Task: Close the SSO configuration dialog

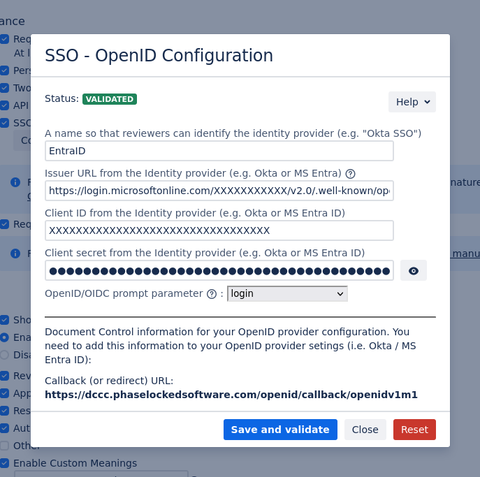Action: [x=365, y=429]
